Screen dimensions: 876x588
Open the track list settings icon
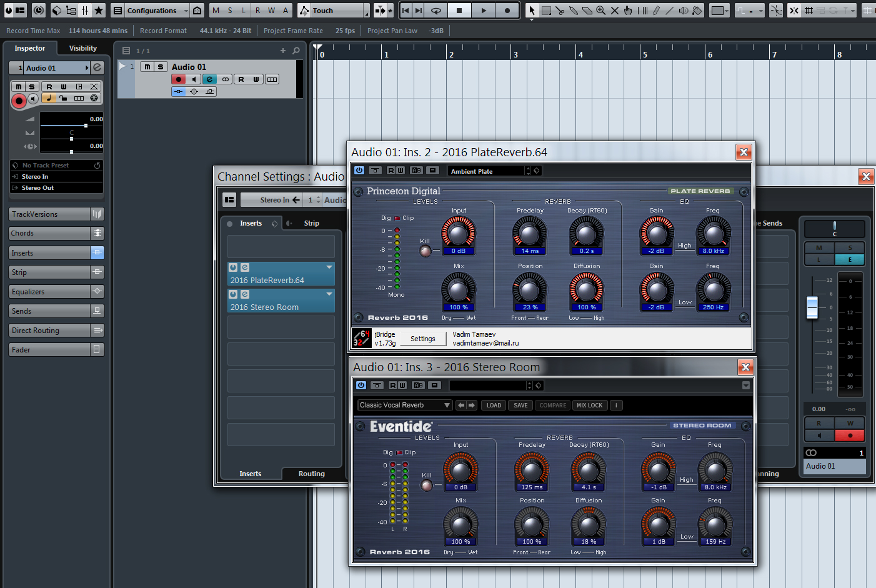pyautogui.click(x=126, y=51)
